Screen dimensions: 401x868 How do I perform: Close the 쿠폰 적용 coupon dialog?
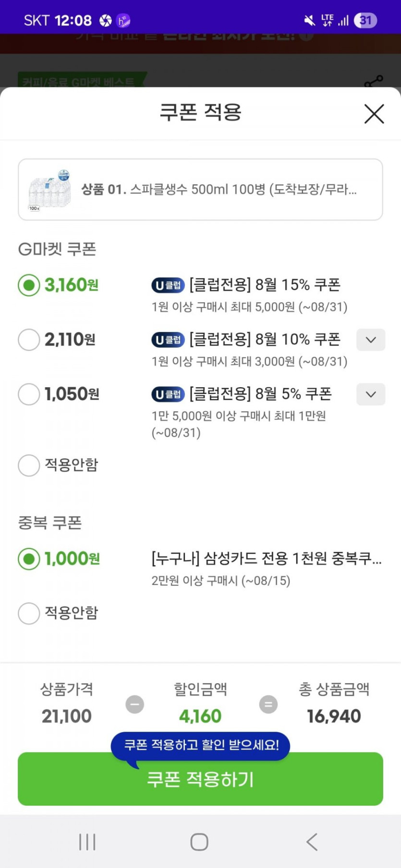coord(374,114)
